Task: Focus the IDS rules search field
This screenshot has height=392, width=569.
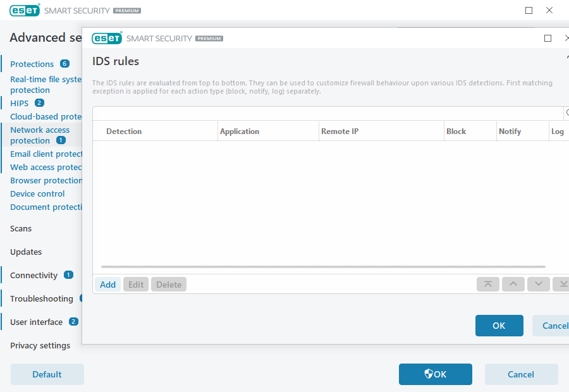Action: [327, 114]
